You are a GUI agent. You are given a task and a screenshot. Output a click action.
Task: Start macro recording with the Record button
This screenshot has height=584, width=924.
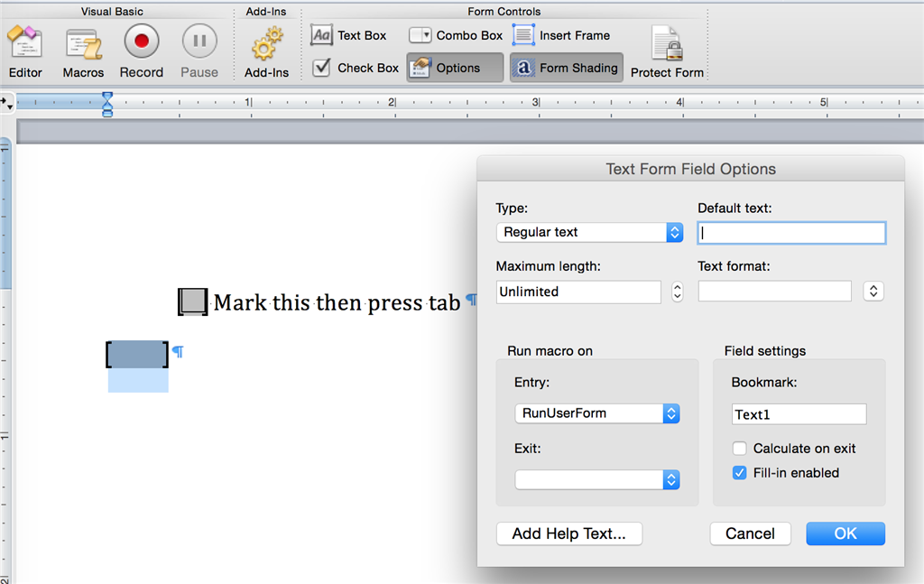coord(142,41)
